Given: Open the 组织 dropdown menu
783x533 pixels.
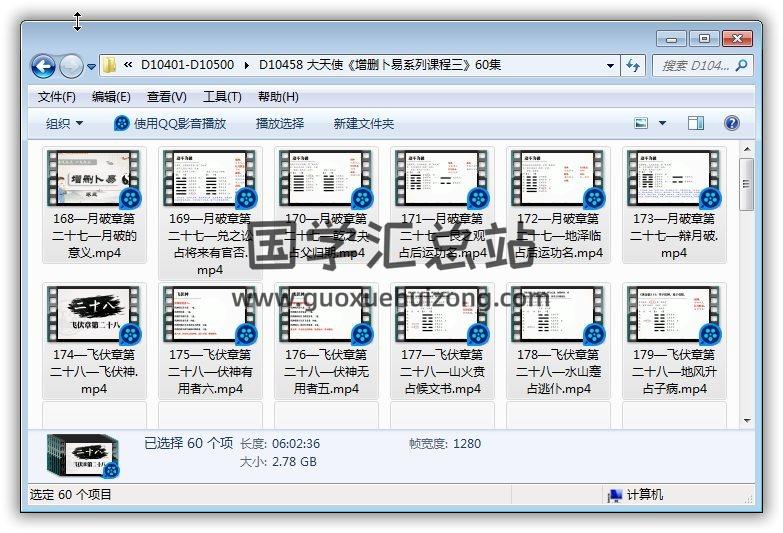Looking at the screenshot, I should tap(64, 123).
